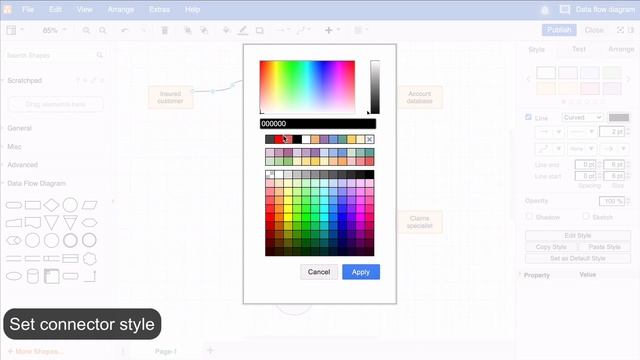The width and height of the screenshot is (640, 360).
Task: Switch to the Arrange tab in format panel
Action: 621,49
